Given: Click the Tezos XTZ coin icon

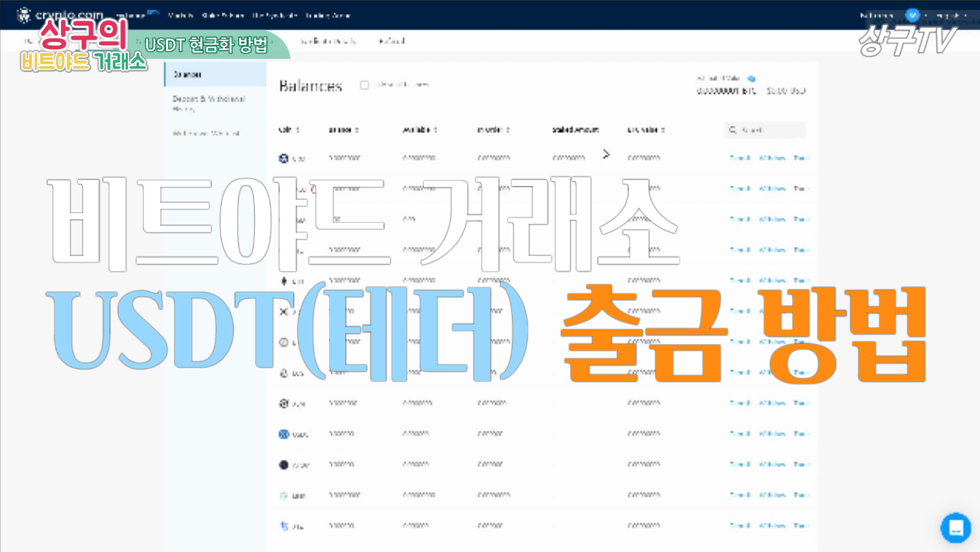Looking at the screenshot, I should point(284,526).
